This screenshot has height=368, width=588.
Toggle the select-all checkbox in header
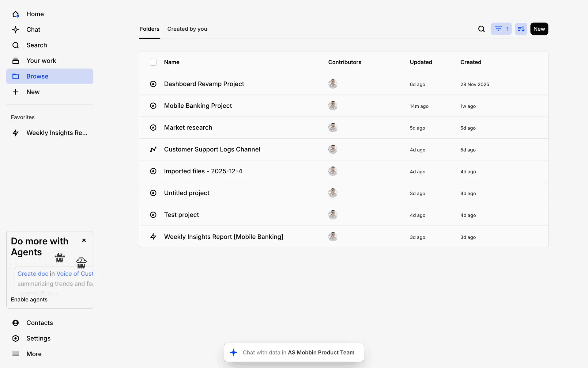pyautogui.click(x=153, y=62)
